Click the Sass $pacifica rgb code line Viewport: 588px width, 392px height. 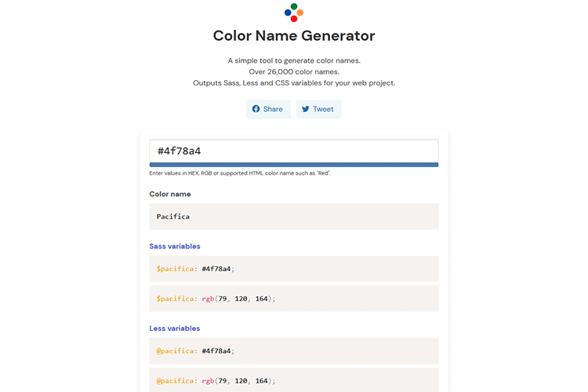(x=293, y=299)
